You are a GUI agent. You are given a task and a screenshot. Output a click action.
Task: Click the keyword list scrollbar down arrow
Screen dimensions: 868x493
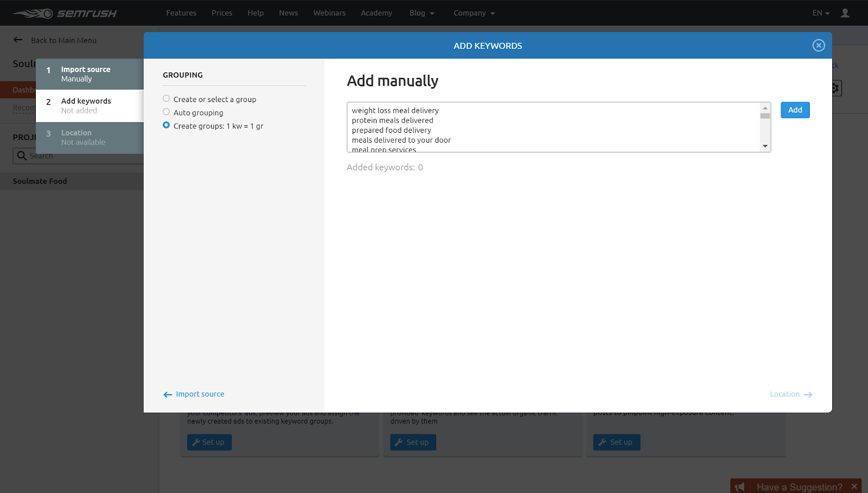[x=765, y=146]
